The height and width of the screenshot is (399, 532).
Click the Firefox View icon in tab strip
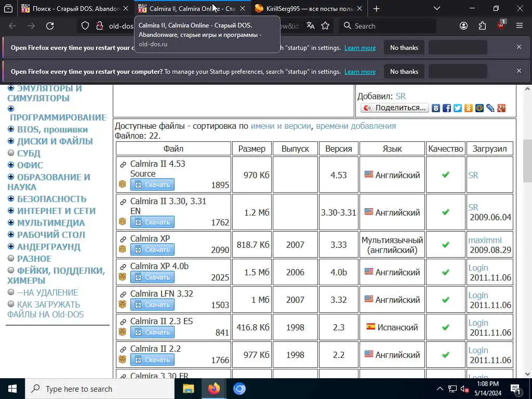pos(8,8)
